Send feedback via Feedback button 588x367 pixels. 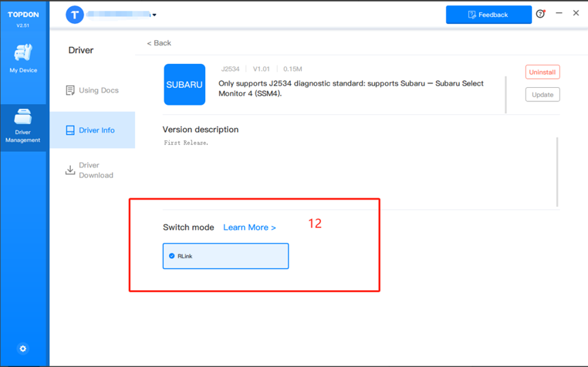489,14
